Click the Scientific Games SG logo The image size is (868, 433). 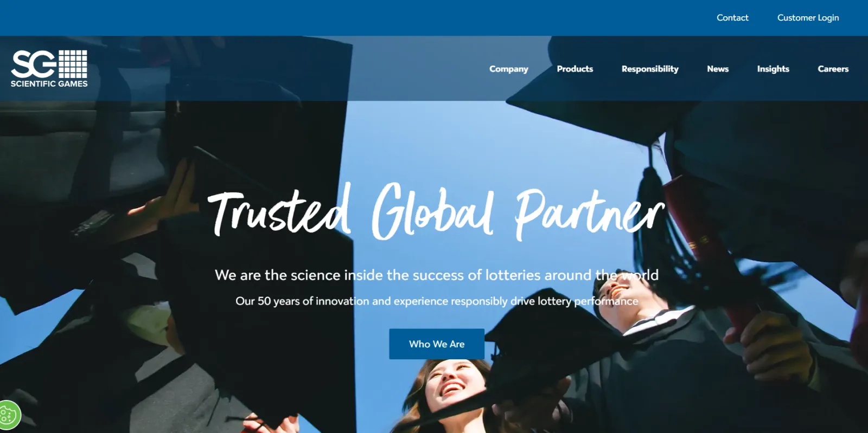(x=49, y=68)
